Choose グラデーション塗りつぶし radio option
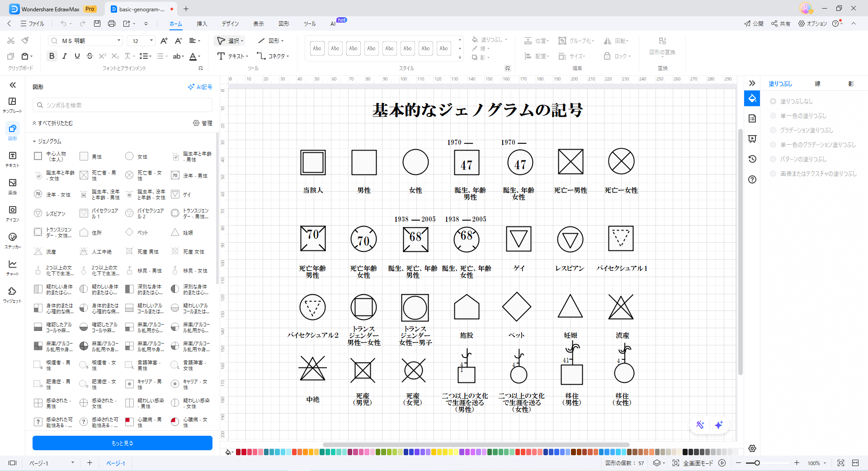Viewport: 868px width, 471px height. [x=773, y=130]
